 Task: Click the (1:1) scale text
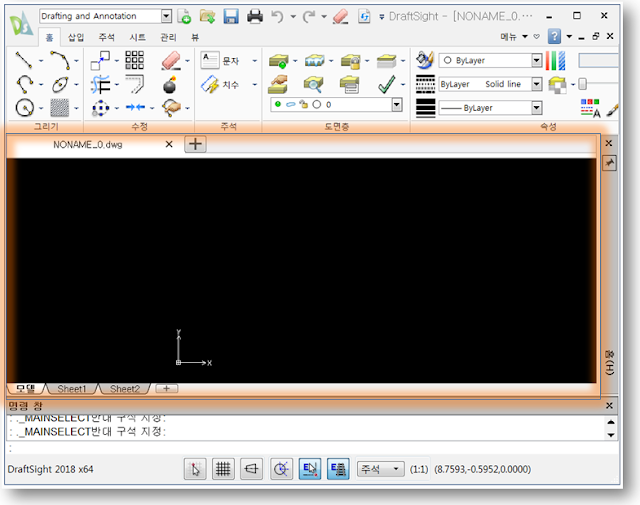pyautogui.click(x=419, y=469)
